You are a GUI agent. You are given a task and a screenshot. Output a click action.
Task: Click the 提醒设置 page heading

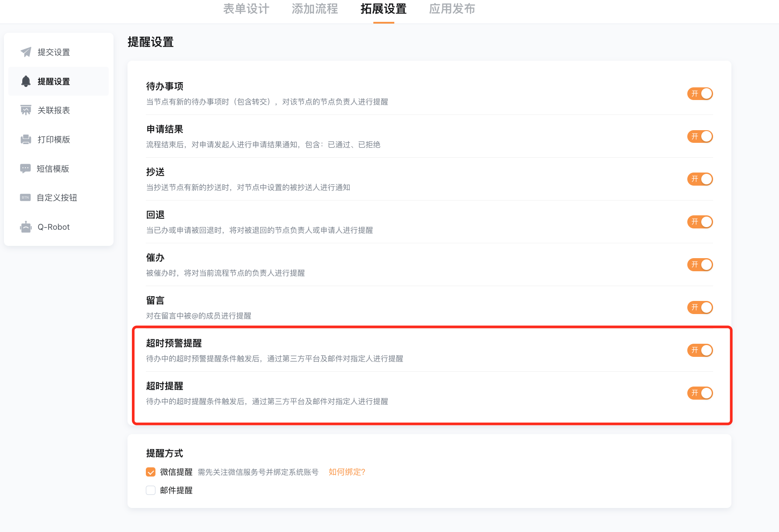point(151,42)
